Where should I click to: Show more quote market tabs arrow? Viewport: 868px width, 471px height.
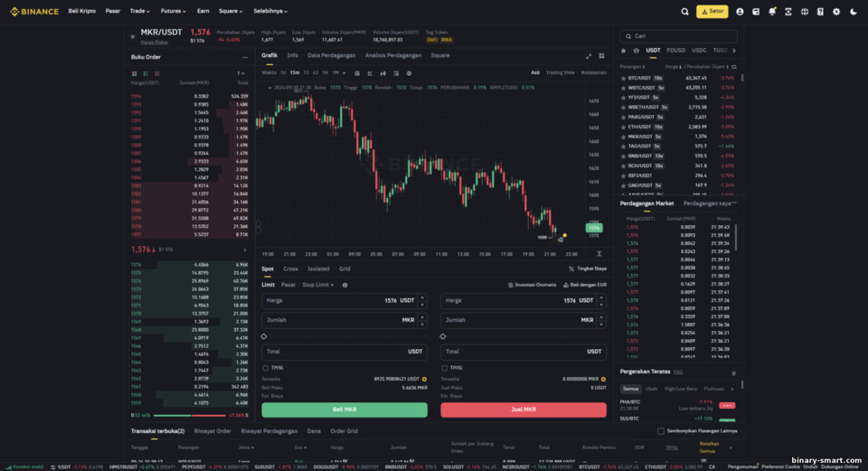pos(734,51)
